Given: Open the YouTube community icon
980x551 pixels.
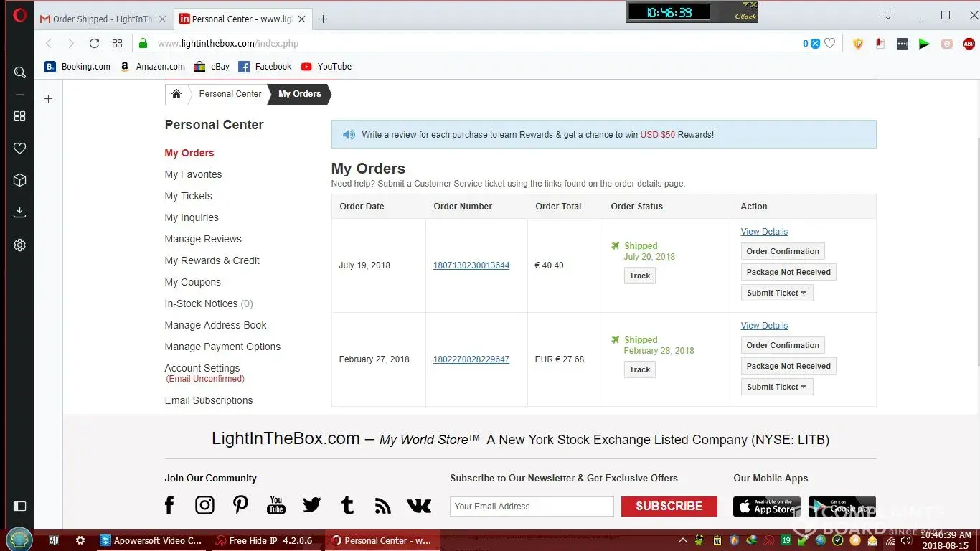Looking at the screenshot, I should coord(276,505).
